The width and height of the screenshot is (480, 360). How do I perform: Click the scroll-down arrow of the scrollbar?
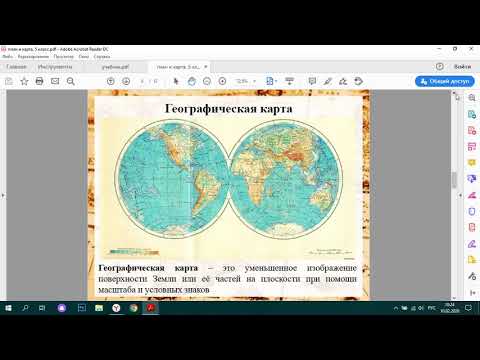(x=454, y=298)
